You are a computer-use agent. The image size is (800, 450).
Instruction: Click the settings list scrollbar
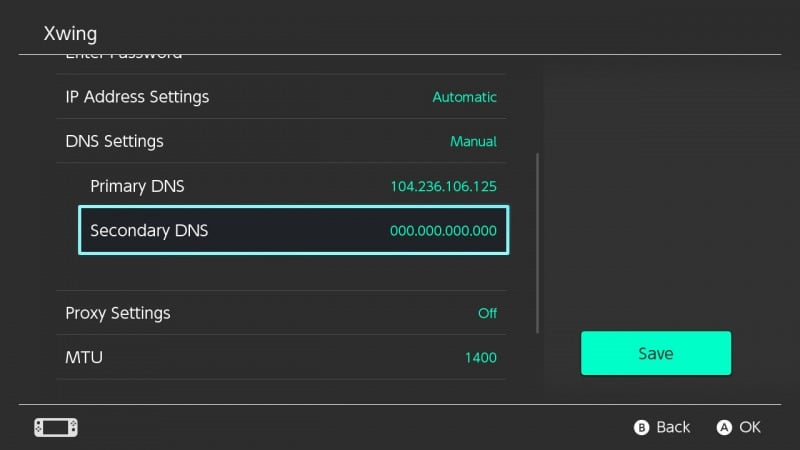(537, 243)
